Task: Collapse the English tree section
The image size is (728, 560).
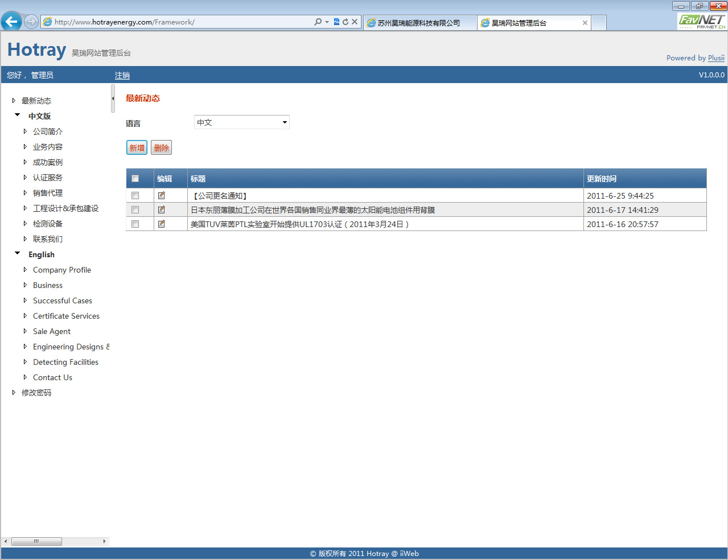Action: click(x=18, y=254)
